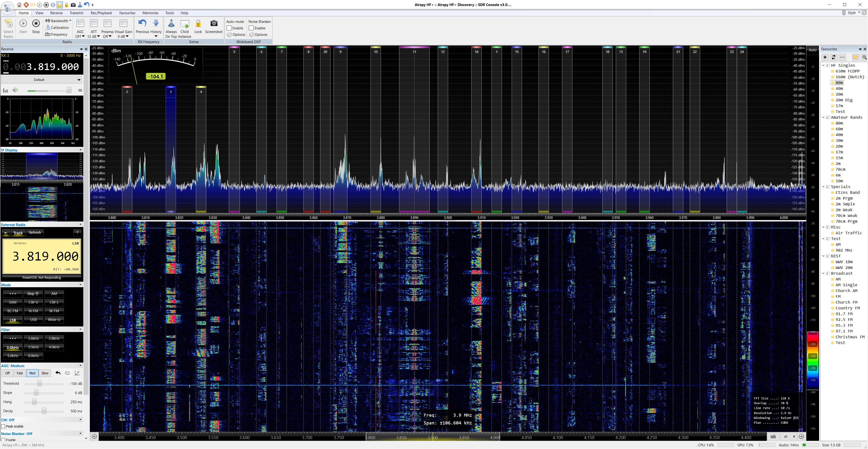Enable the Auto-mute checkbox
868x449 pixels.
click(229, 28)
